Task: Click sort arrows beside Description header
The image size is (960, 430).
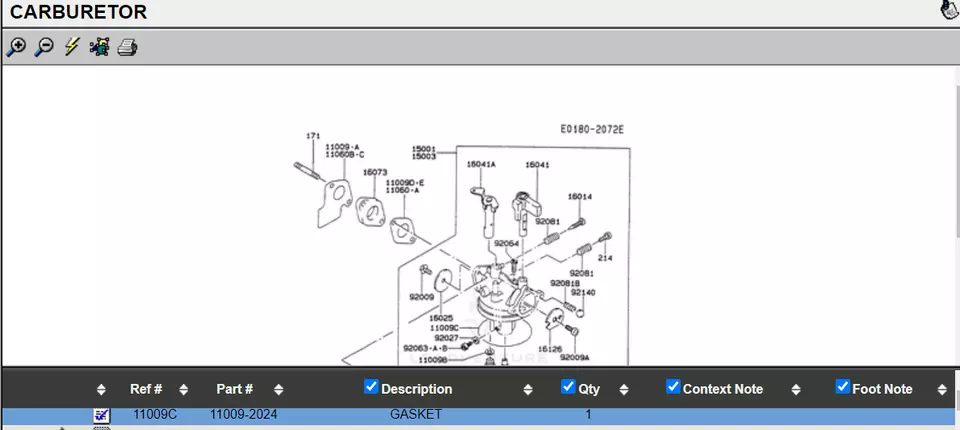Action: point(527,389)
